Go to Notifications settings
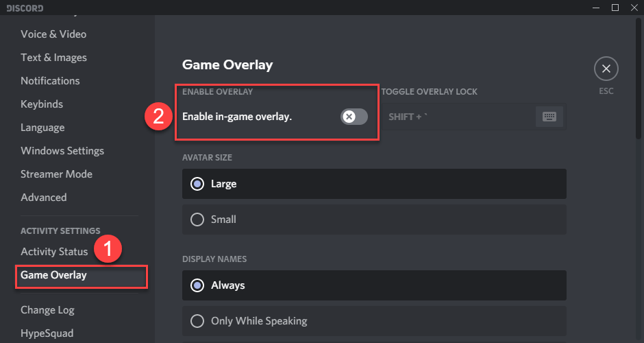644x343 pixels. coord(50,81)
